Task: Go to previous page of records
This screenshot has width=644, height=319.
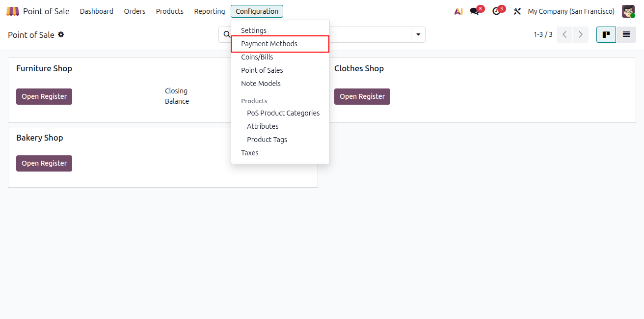Action: [564, 34]
